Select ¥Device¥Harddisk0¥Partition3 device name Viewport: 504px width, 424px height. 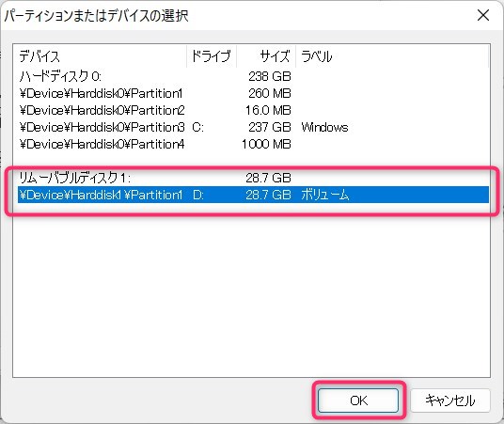[102, 127]
